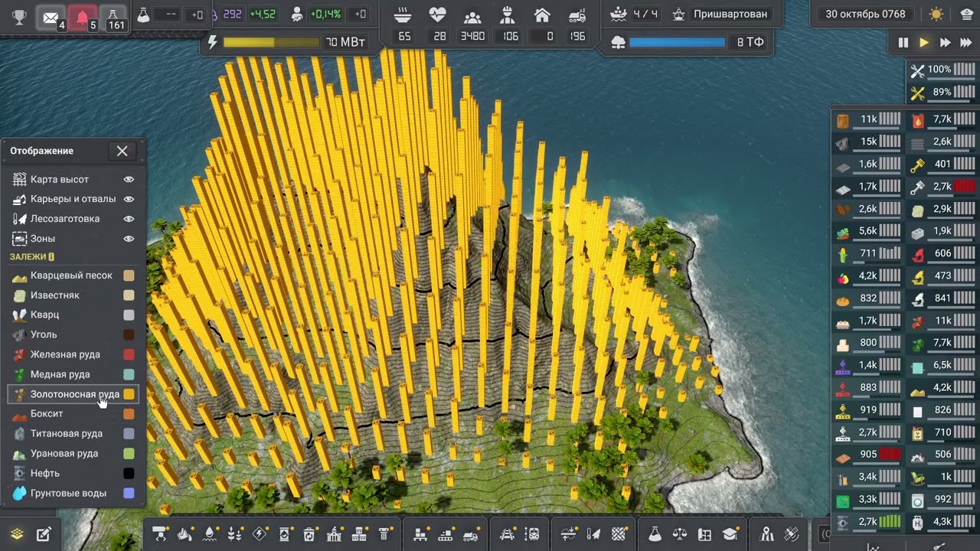
Task: Open the train build tool
Action: click(x=532, y=533)
